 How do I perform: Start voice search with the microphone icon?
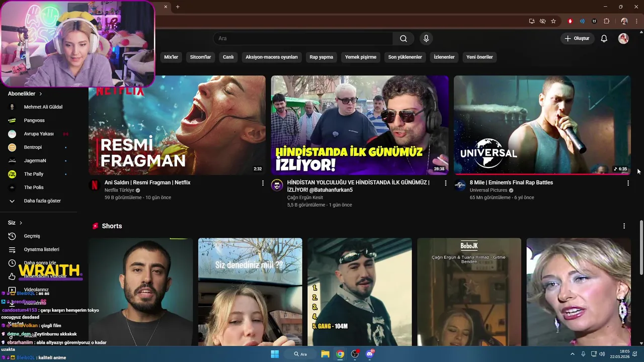click(x=426, y=39)
